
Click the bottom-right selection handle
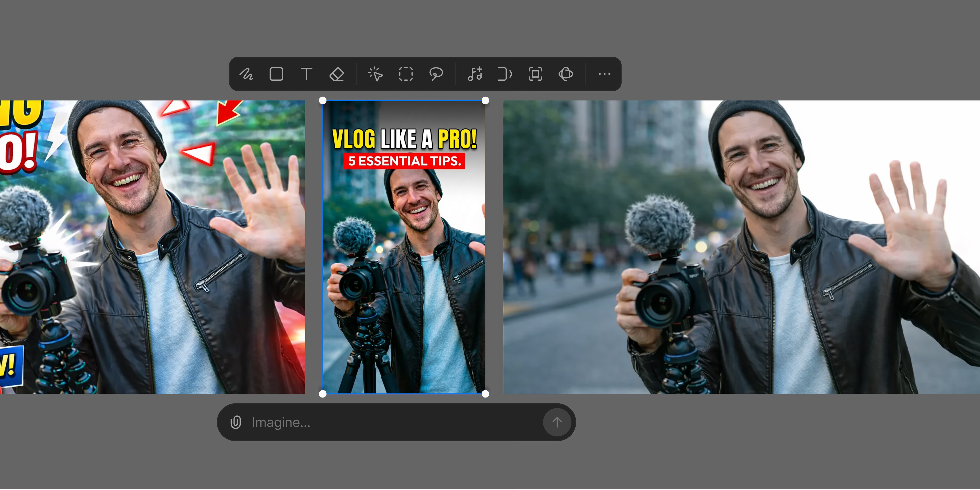(x=485, y=394)
